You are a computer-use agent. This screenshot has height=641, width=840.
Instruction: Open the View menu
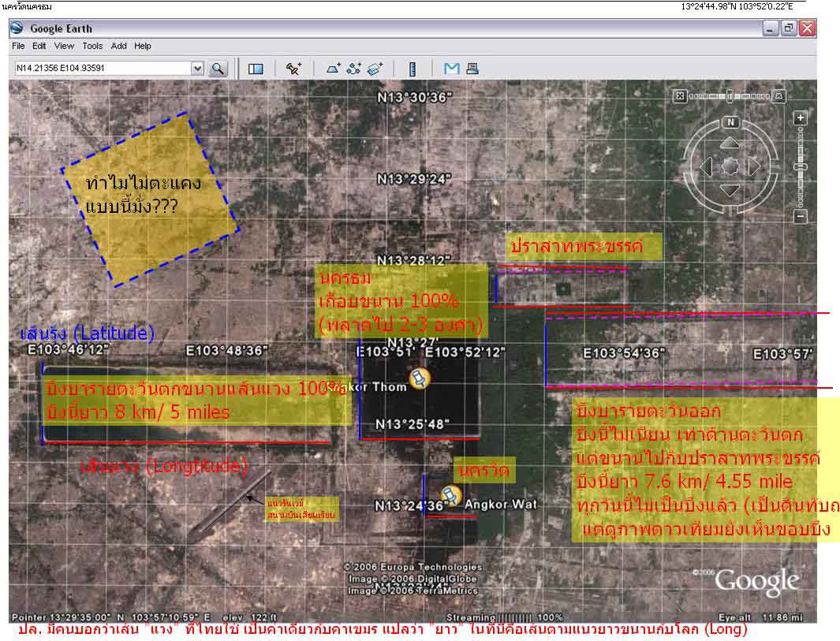(x=64, y=46)
